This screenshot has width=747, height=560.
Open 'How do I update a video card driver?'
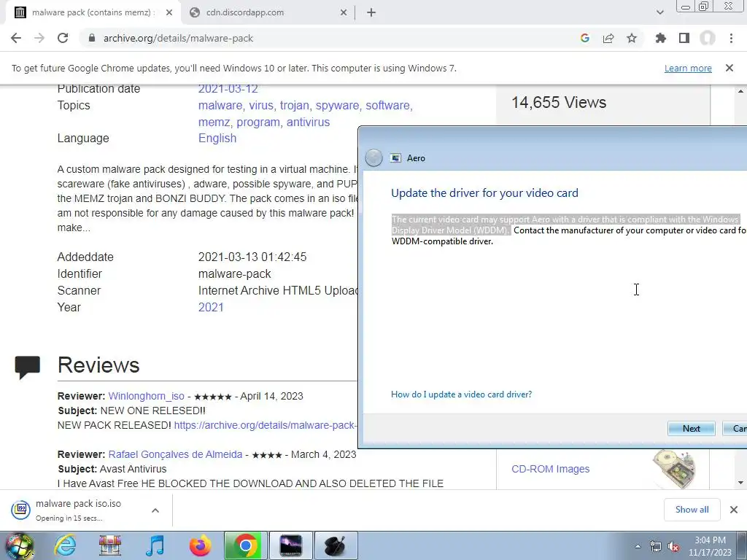(x=461, y=394)
